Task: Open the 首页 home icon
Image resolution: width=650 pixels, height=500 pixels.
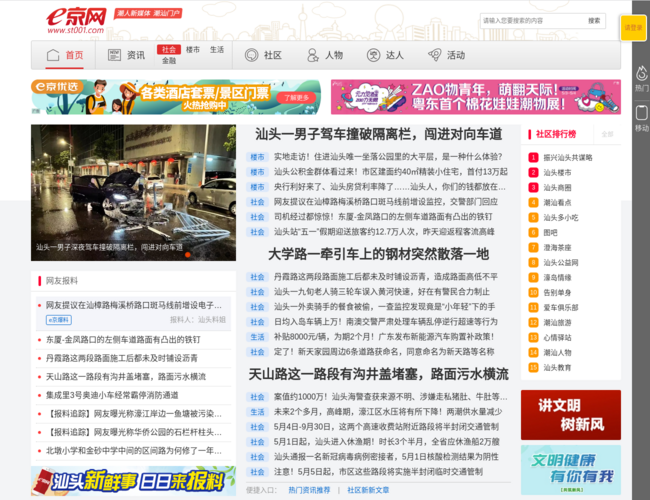Action: 53,55
